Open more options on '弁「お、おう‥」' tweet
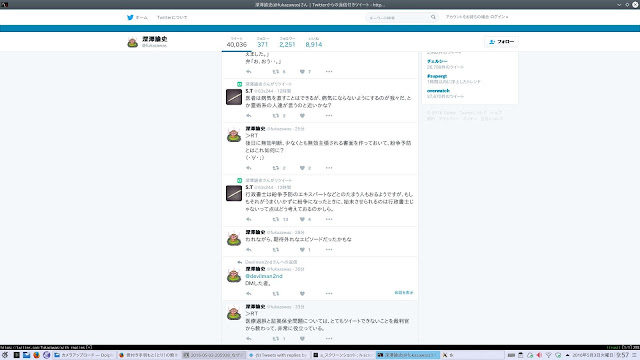This screenshot has height=360, width=640. point(329,71)
